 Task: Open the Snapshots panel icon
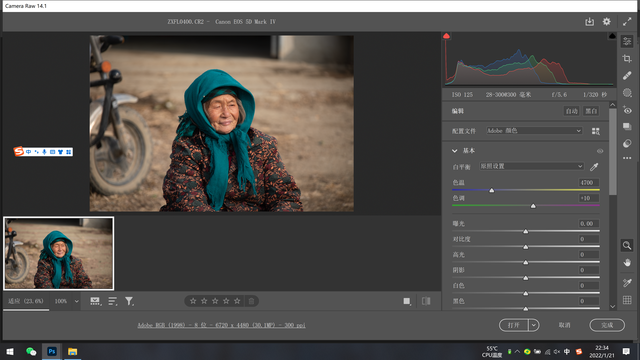point(627,127)
